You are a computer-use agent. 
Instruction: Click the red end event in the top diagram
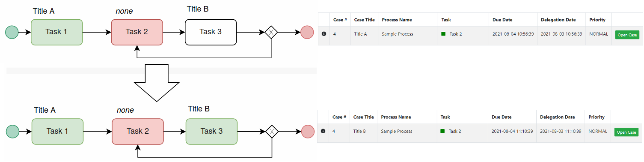point(307,32)
